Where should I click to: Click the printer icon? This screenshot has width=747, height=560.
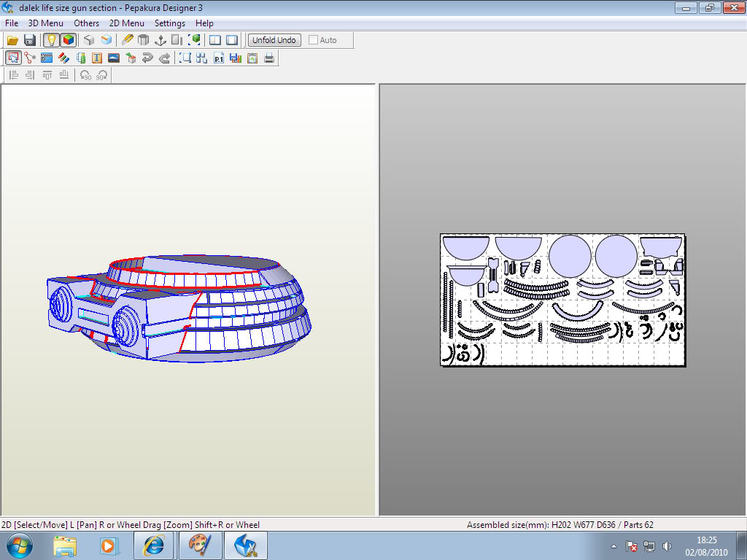[269, 58]
